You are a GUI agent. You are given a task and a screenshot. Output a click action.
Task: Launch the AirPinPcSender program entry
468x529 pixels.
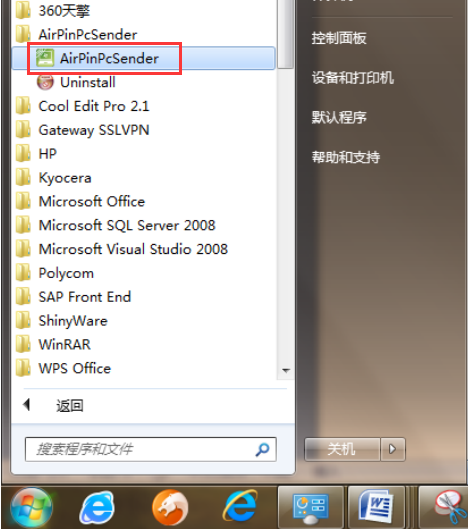click(143, 58)
